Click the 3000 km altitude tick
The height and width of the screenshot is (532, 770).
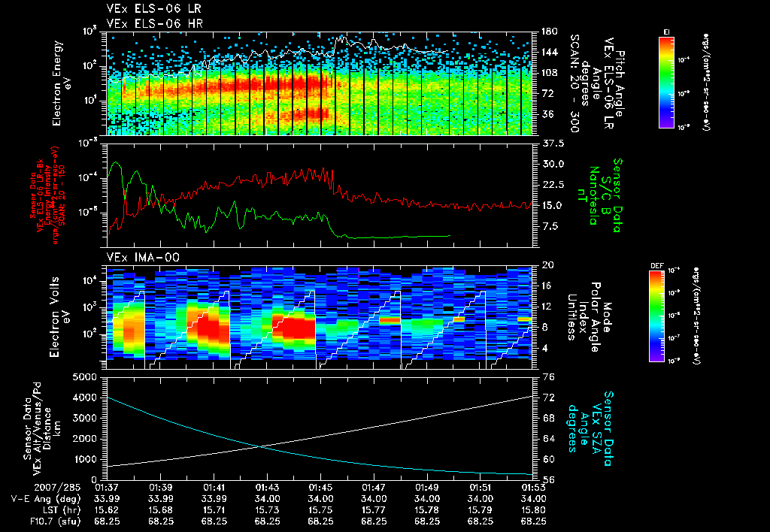[x=83, y=418]
